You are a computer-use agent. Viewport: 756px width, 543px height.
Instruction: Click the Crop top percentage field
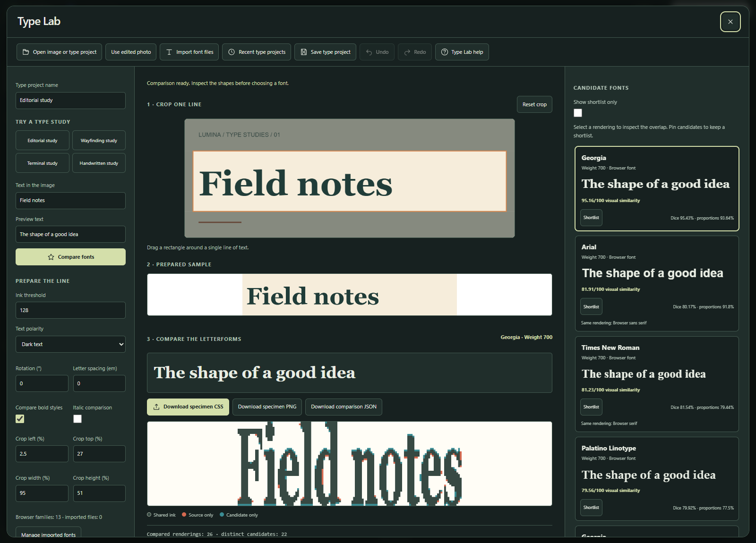(x=99, y=454)
